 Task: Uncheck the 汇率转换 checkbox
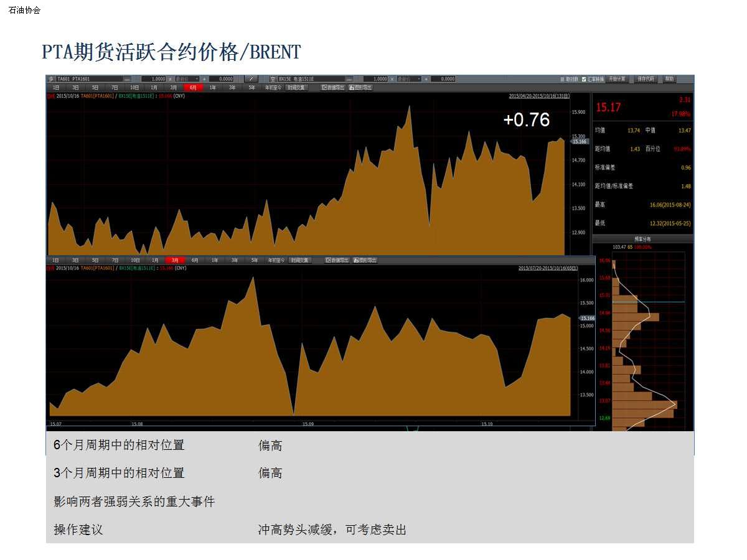point(584,79)
